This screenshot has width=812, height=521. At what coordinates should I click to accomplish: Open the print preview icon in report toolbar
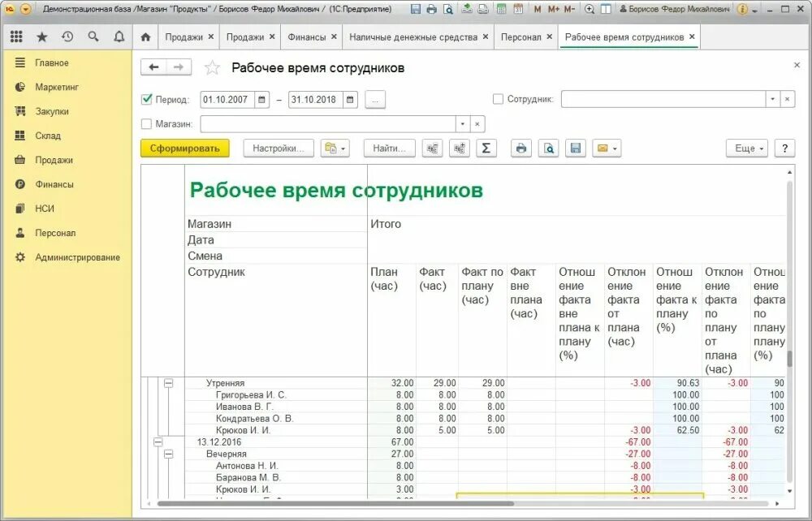(x=548, y=148)
